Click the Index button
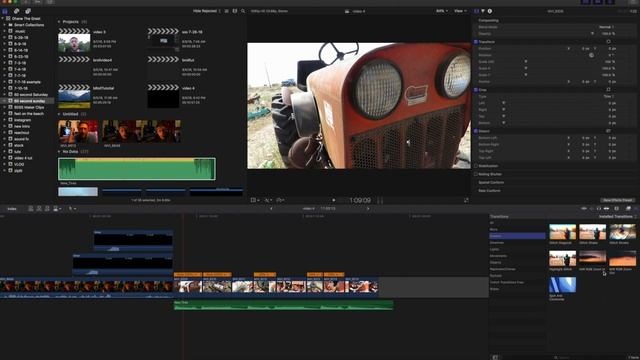This screenshot has height=360, width=640. tap(12, 209)
